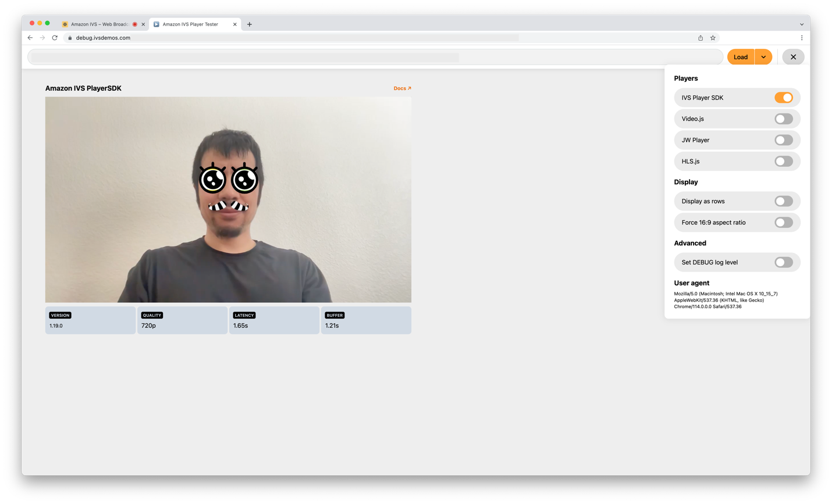The height and width of the screenshot is (504, 832).
Task: Open the Docs link
Action: (x=401, y=88)
